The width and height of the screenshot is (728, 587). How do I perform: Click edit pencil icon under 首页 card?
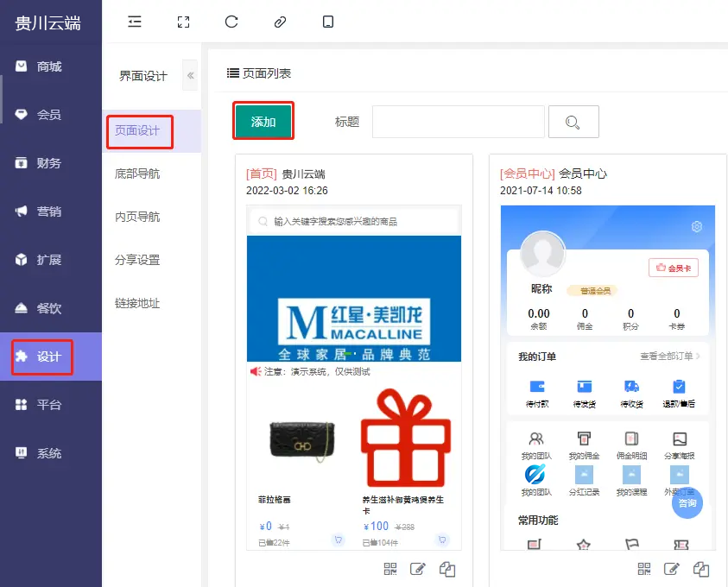click(x=418, y=569)
